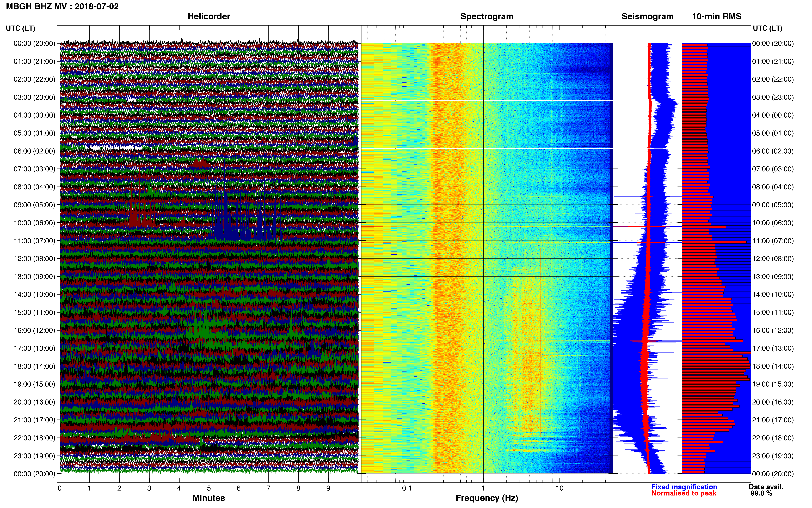Click left-axis time label 20:00 (16:00)
812x508 pixels.
(x=34, y=402)
